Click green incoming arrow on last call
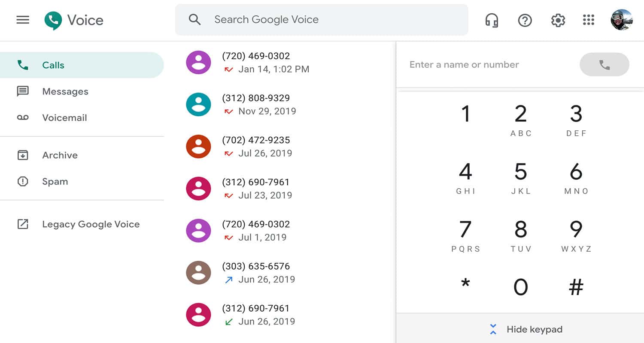644x343 pixels. point(229,322)
